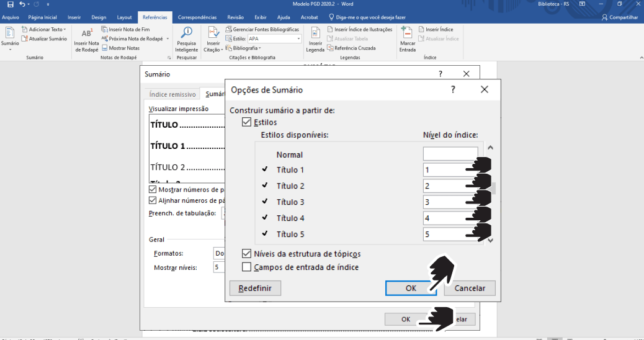
Task: Open Ribbon Display Options in title bar
Action: 582,4
